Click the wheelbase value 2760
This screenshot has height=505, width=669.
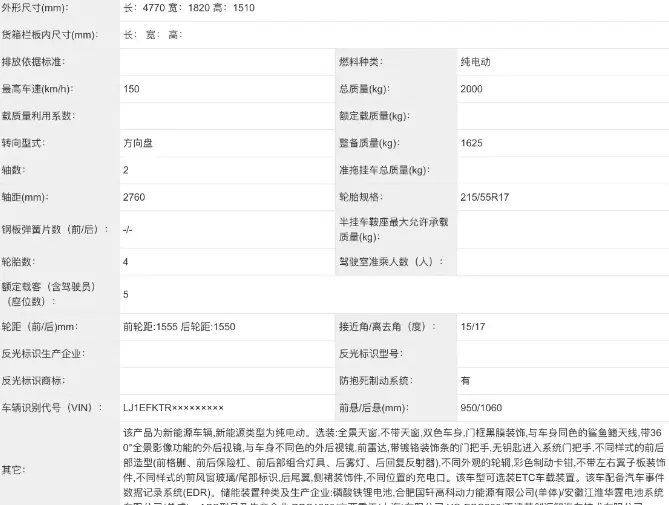coord(134,197)
